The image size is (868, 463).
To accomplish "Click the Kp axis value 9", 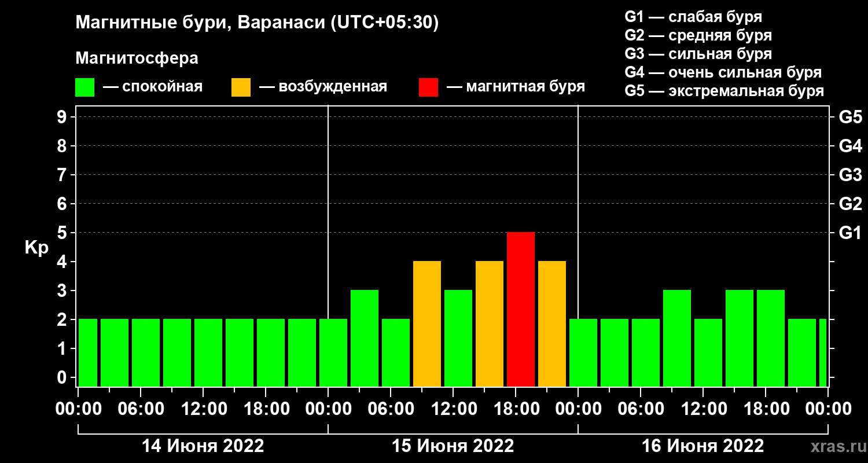I will [63, 117].
